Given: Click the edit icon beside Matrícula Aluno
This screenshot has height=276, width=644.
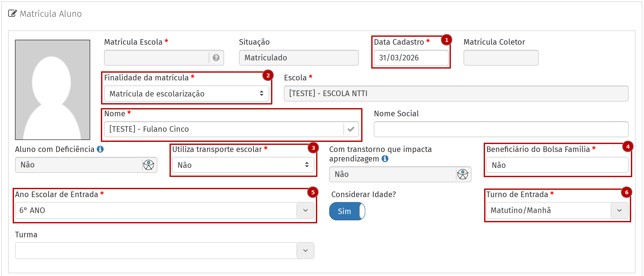Looking at the screenshot, I should tap(12, 13).
